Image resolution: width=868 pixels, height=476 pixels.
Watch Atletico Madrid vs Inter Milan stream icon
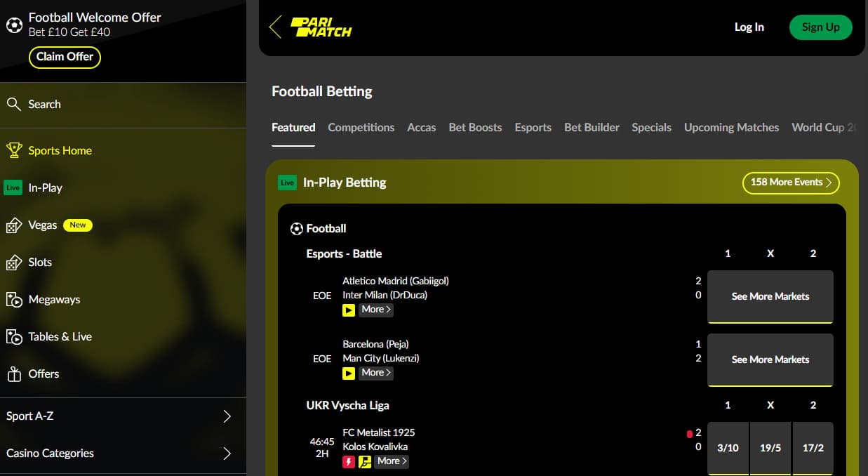click(349, 310)
